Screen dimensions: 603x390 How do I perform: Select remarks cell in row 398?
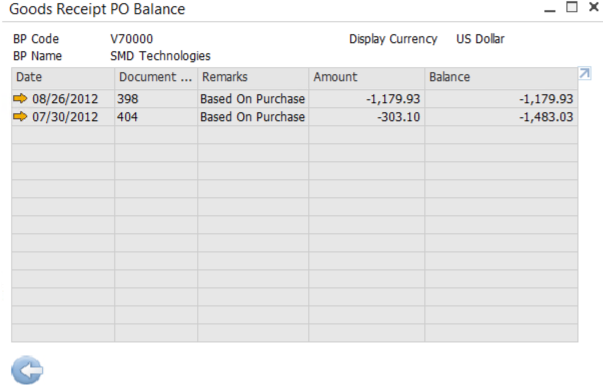coord(253,99)
